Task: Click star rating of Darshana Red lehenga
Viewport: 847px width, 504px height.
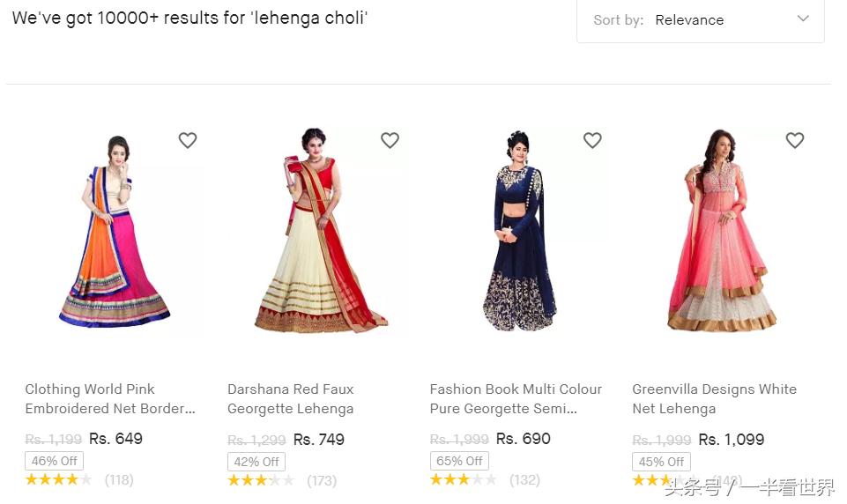Action: [261, 480]
